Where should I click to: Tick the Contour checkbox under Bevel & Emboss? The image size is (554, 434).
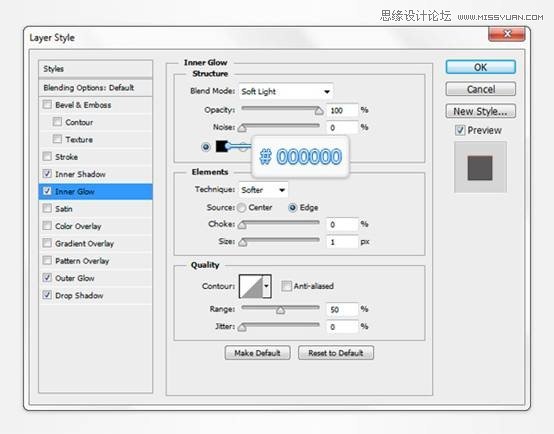pyautogui.click(x=57, y=122)
